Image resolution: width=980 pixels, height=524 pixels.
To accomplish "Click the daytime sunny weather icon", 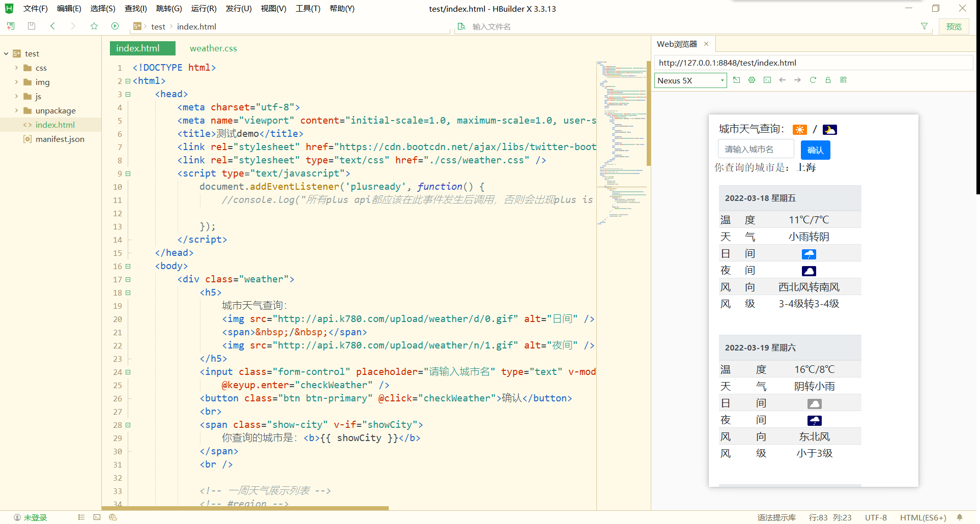I will tap(800, 130).
